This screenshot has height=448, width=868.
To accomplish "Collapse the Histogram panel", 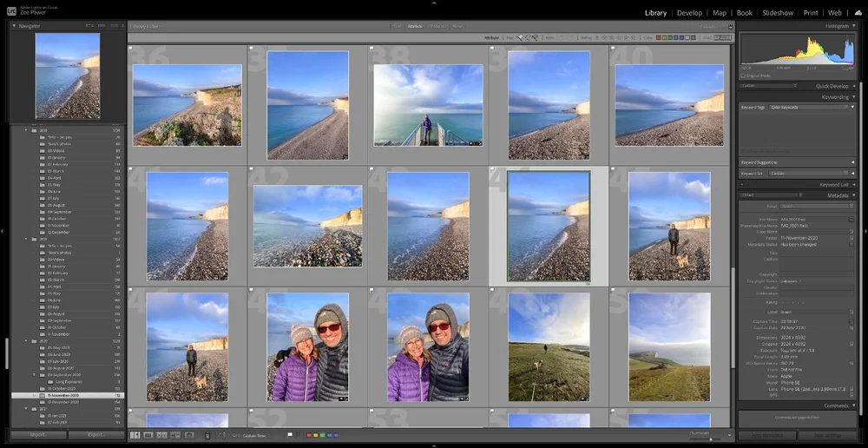I will click(853, 26).
